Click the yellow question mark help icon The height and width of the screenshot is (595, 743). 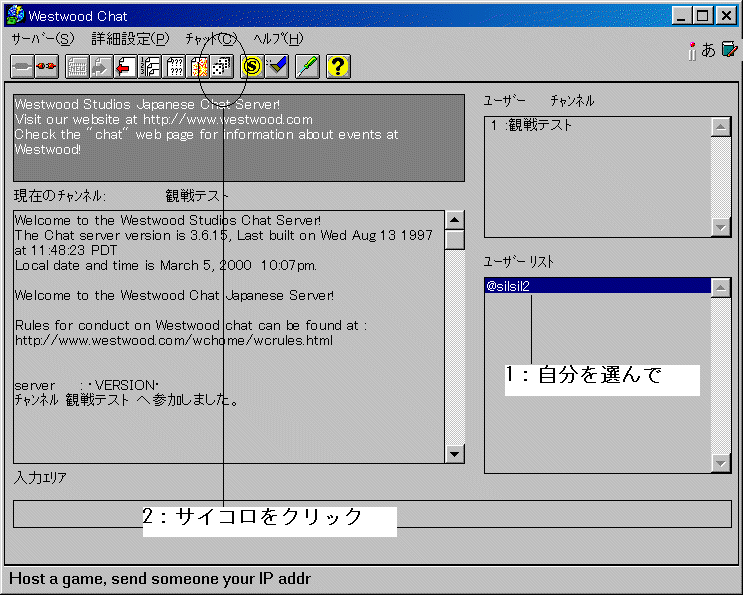pos(338,67)
